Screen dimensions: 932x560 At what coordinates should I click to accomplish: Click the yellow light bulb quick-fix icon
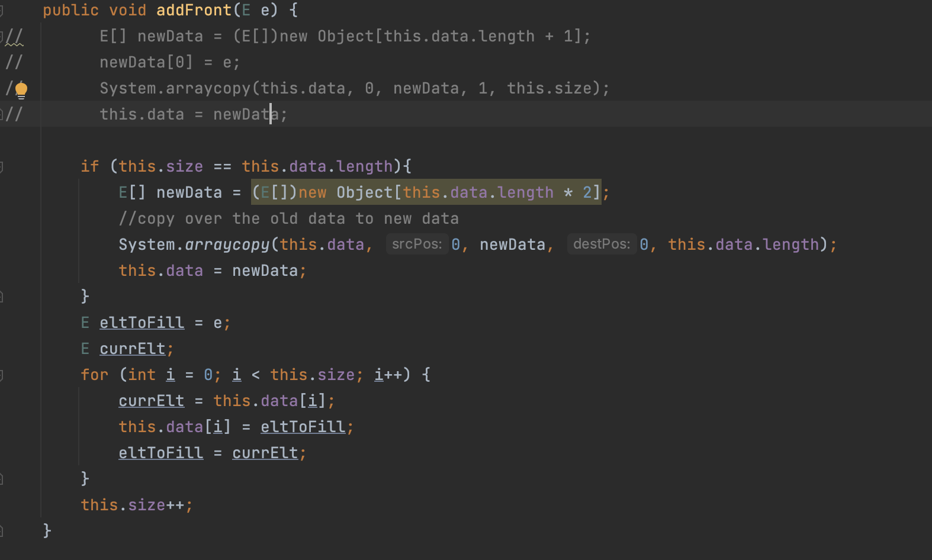click(21, 90)
